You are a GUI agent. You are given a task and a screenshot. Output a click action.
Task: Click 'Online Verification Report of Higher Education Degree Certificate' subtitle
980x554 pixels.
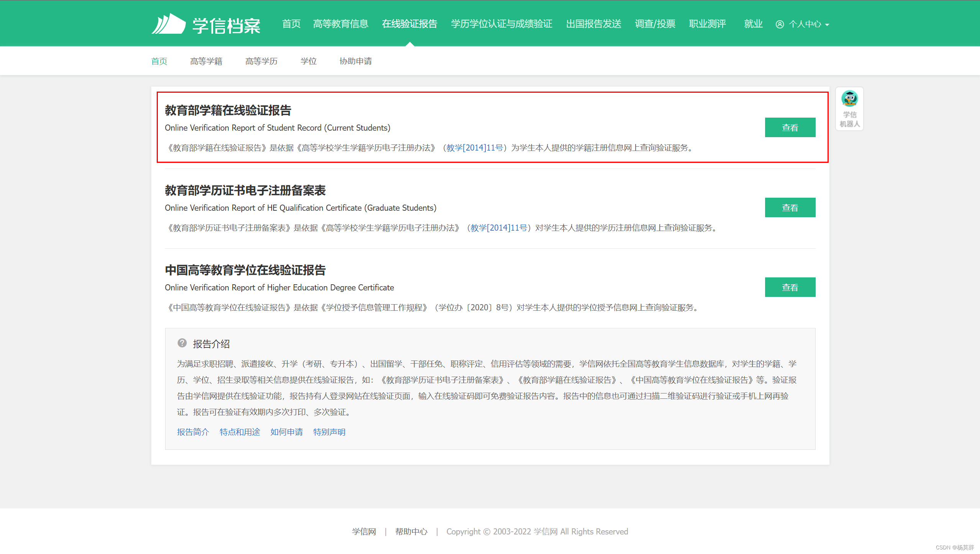(279, 288)
